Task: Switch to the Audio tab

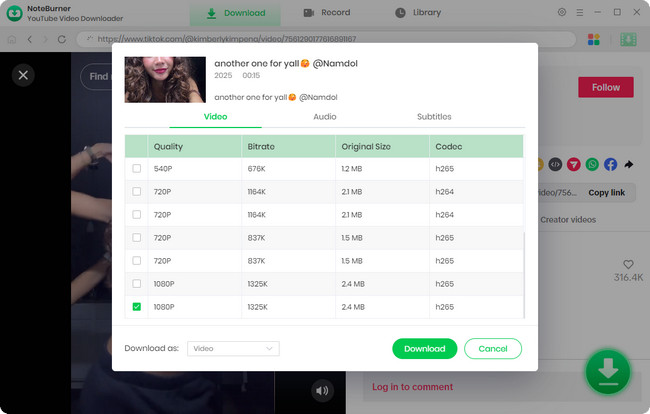Action: coord(325,116)
